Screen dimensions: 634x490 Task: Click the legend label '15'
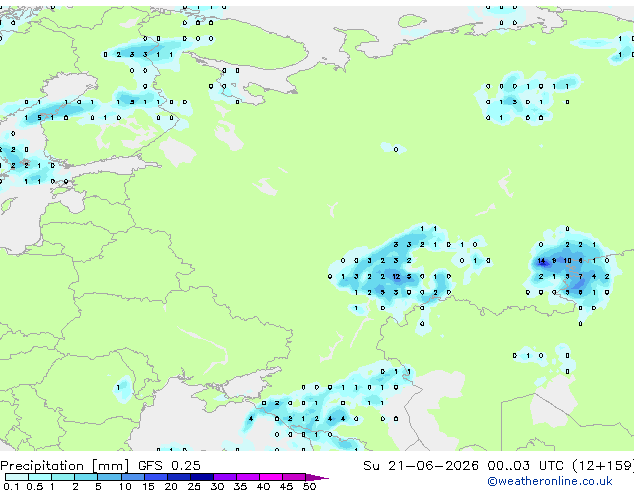[148, 486]
